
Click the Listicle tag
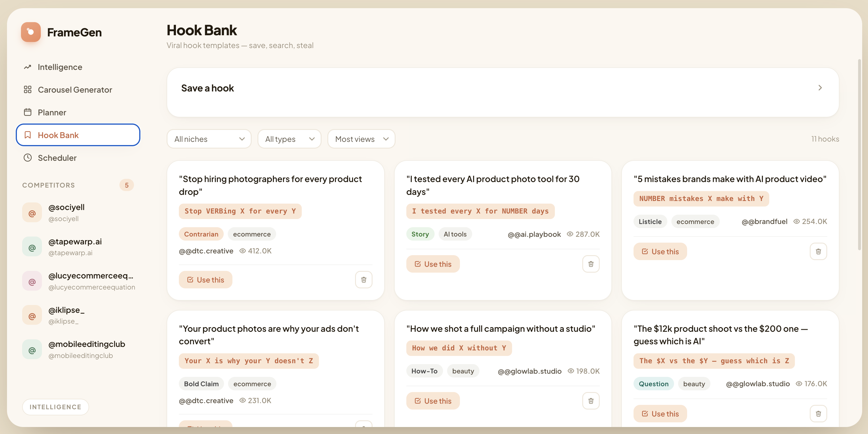(650, 221)
